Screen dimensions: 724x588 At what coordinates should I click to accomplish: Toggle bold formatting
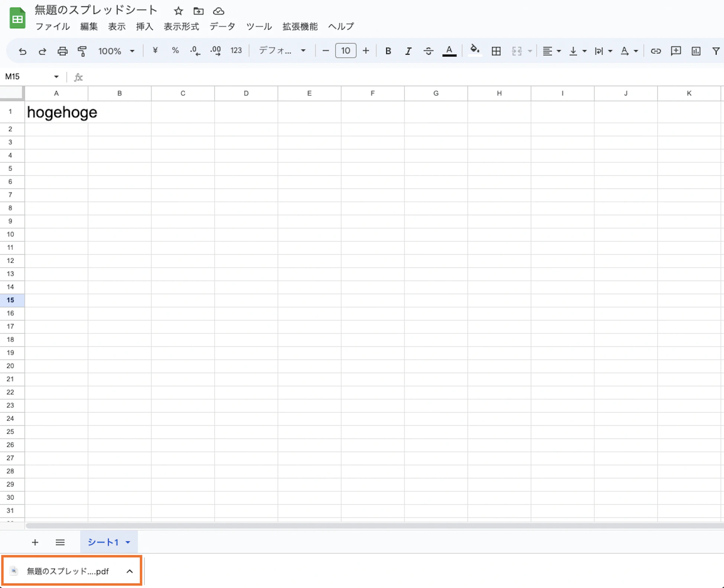point(388,51)
